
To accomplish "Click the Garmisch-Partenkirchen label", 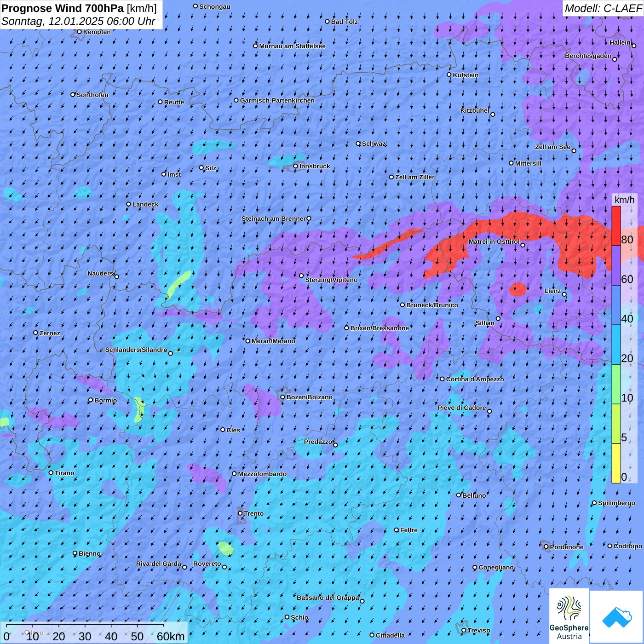I will pyautogui.click(x=277, y=100).
